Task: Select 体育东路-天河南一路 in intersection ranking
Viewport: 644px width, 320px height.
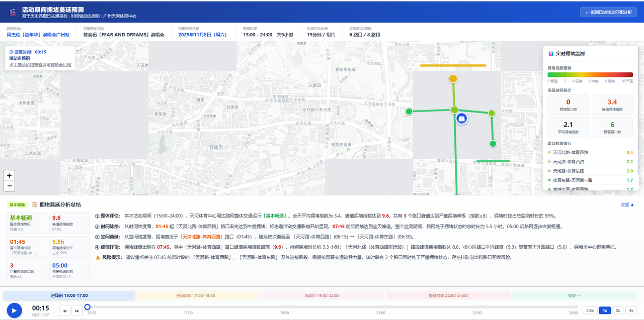Action: (590, 180)
